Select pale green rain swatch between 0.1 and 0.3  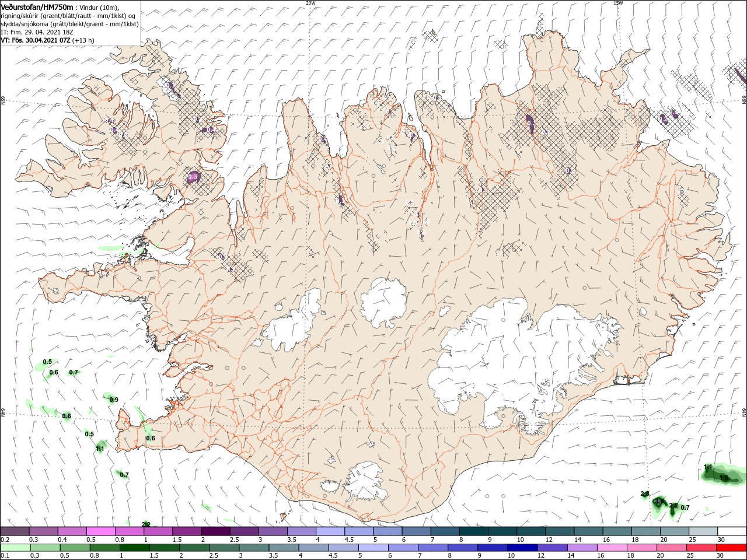[15, 548]
